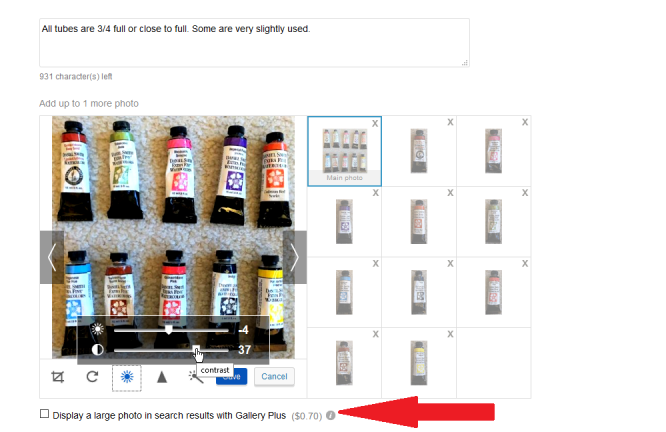This screenshot has width=666, height=432.
Task: Select the sharpen triangle icon
Action: [x=162, y=377]
